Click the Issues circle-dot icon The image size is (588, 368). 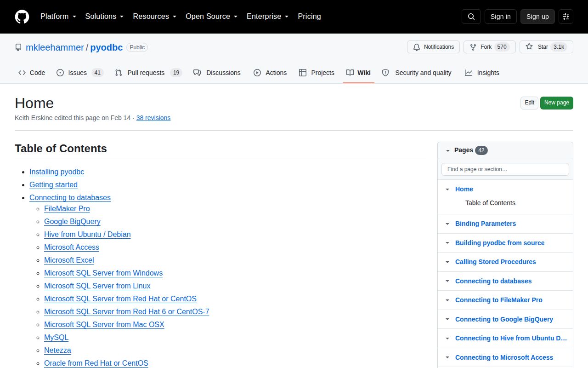coord(60,73)
